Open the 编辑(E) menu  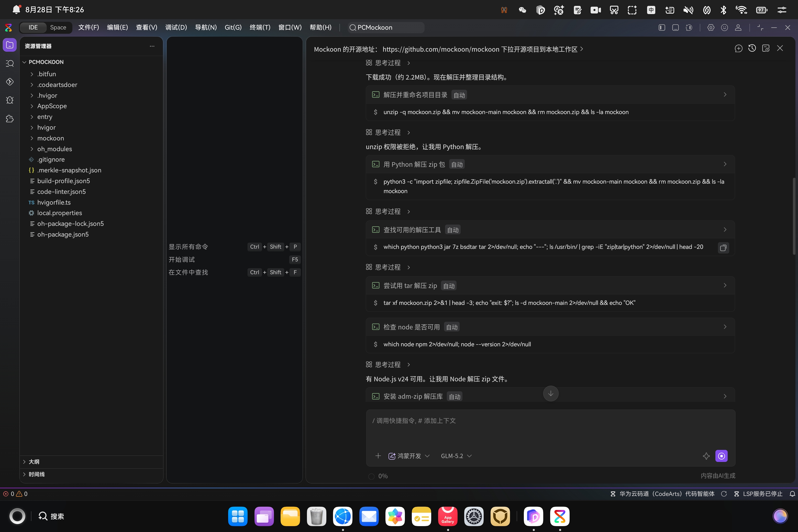(x=117, y=27)
